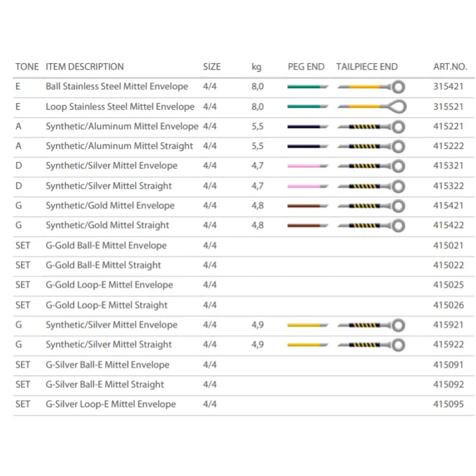
Task: Select "G-Gold Loop-E Mittel Straight" description
Action: 107,305
